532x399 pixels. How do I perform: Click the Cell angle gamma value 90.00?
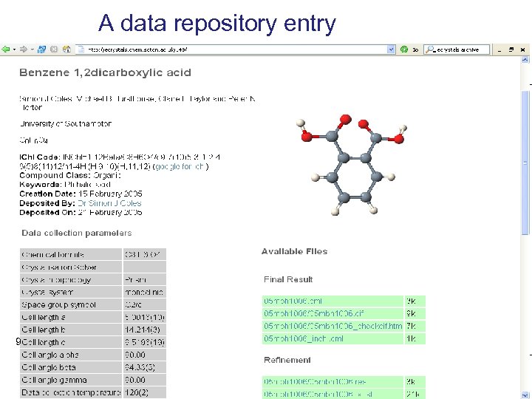(x=145, y=380)
